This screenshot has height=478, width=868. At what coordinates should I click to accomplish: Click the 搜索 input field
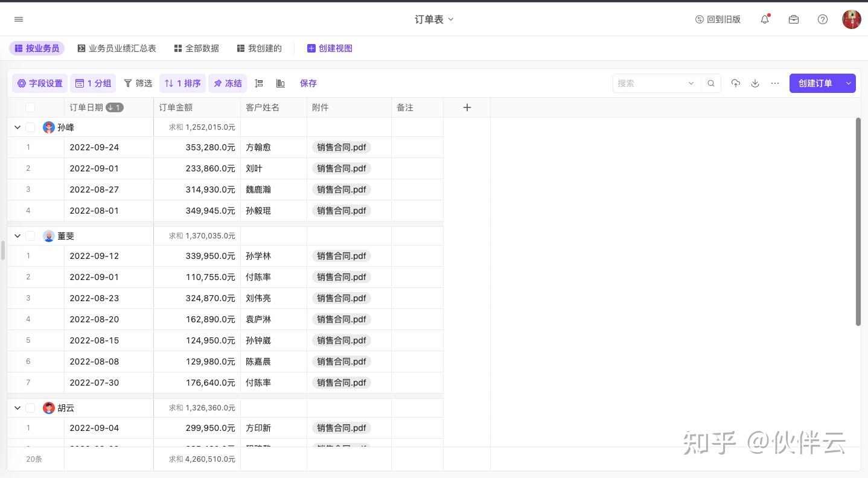(651, 83)
